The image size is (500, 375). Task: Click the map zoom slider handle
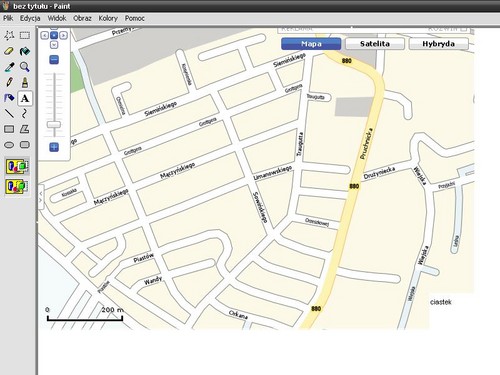point(54,125)
